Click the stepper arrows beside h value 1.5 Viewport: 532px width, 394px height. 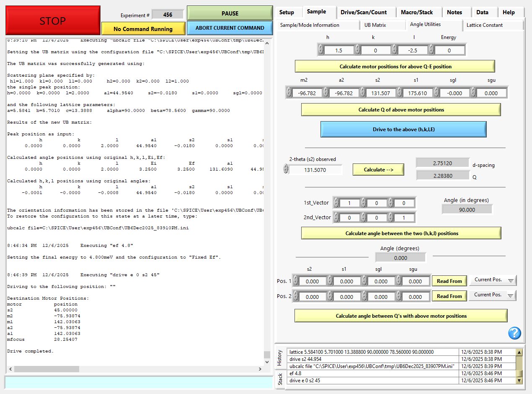[x=321, y=50]
